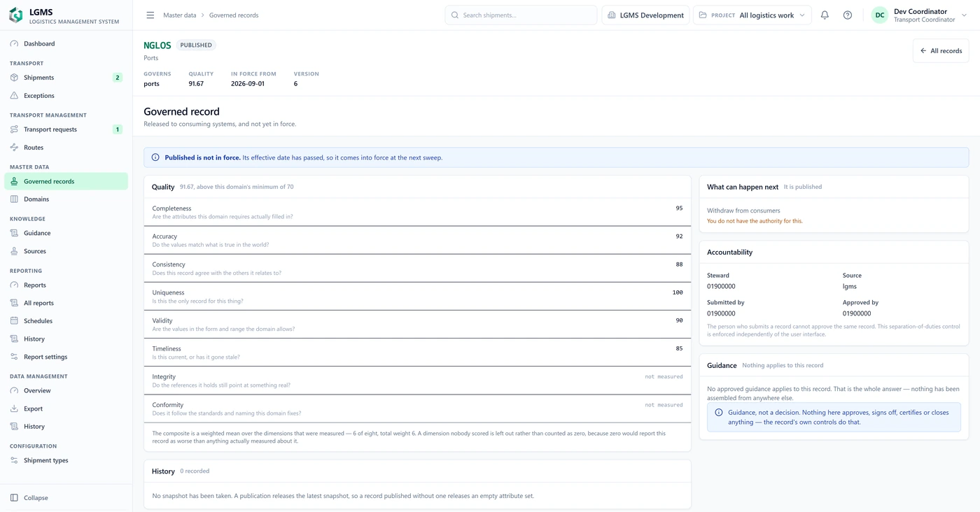Click the Guidance icon in sidebar
The image size is (980, 512).
click(x=14, y=233)
